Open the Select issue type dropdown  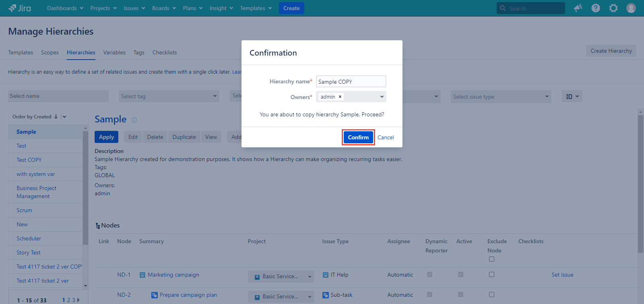tap(501, 97)
